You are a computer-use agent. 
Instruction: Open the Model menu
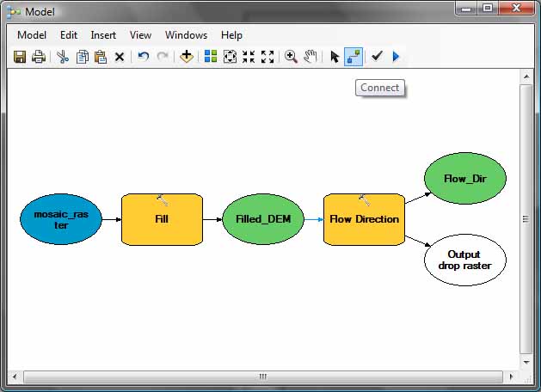[32, 35]
